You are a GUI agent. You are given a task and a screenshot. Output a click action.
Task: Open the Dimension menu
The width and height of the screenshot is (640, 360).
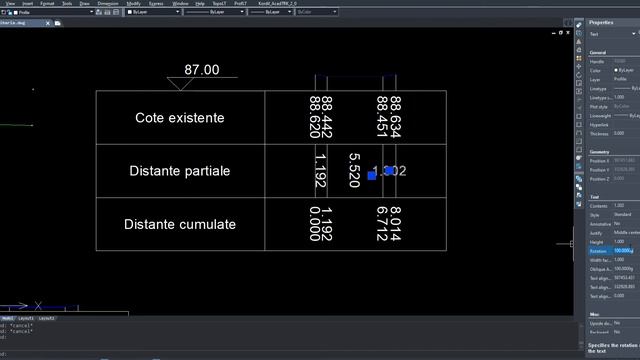point(108,3)
